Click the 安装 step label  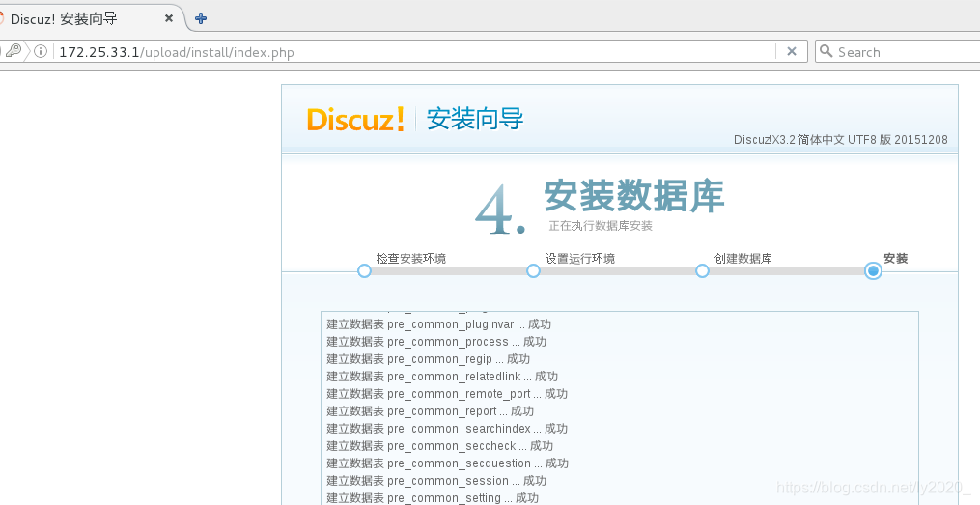[896, 258]
